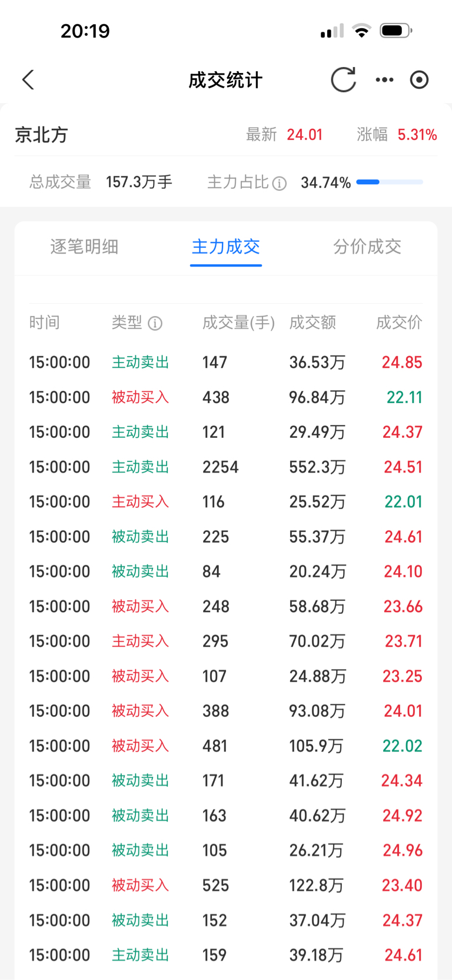The image size is (452, 980).
Task: Select volume cell 388
Action: click(216, 711)
